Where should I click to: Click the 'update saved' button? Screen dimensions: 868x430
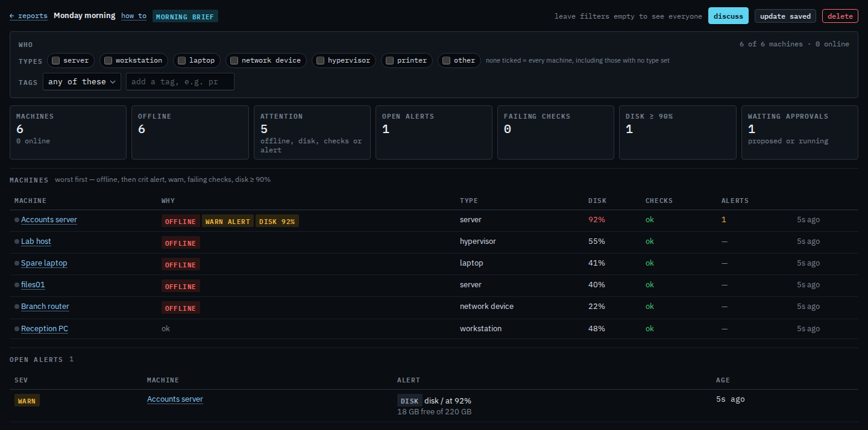click(785, 16)
